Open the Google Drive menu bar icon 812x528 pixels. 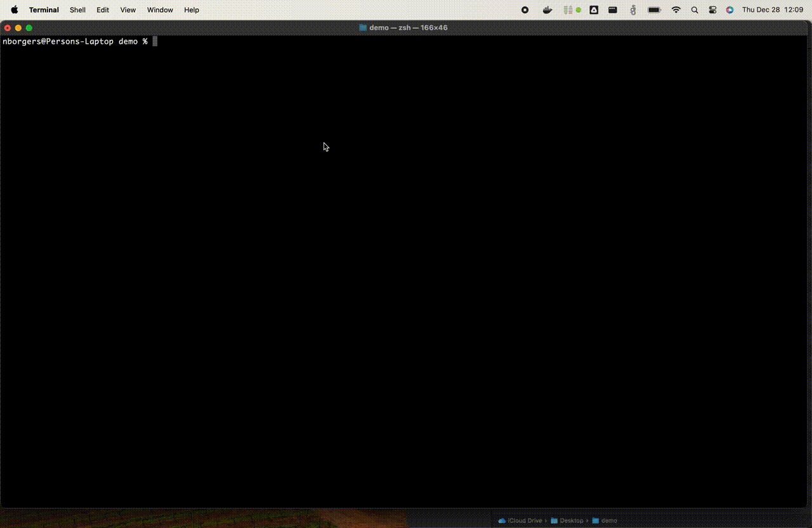pos(594,10)
